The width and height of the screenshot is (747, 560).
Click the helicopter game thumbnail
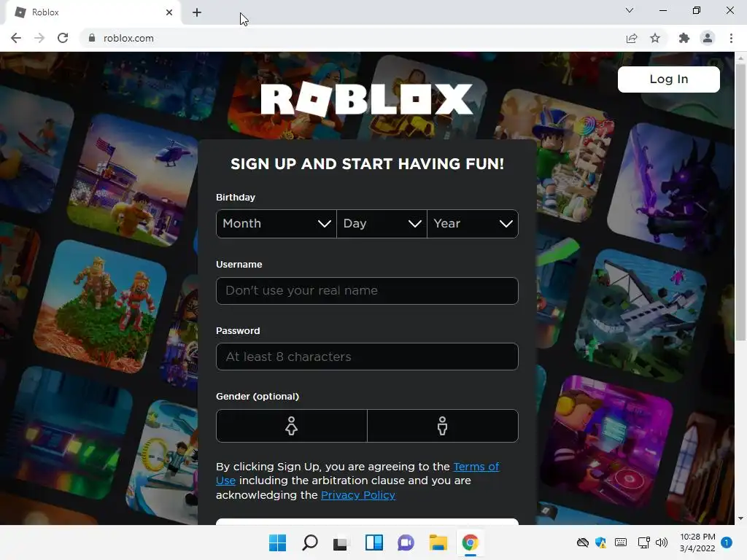point(133,181)
